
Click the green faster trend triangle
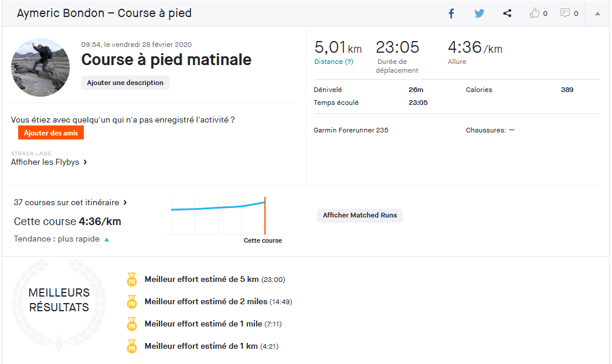click(107, 240)
